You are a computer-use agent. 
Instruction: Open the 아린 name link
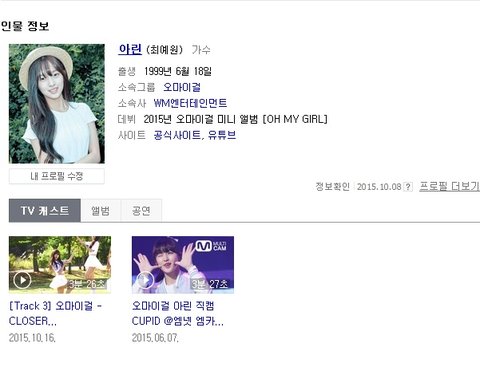pyautogui.click(x=130, y=50)
